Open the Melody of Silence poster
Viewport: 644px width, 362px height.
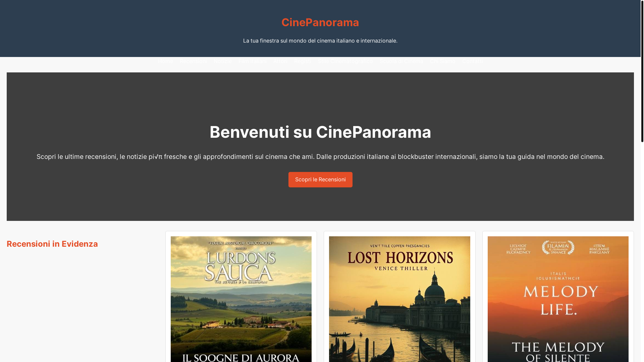[558, 299]
